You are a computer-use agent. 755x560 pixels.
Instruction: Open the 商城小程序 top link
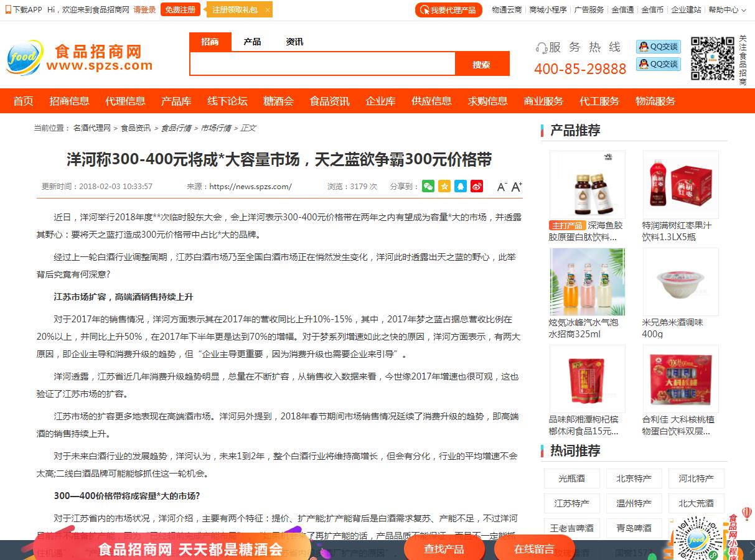tap(548, 9)
